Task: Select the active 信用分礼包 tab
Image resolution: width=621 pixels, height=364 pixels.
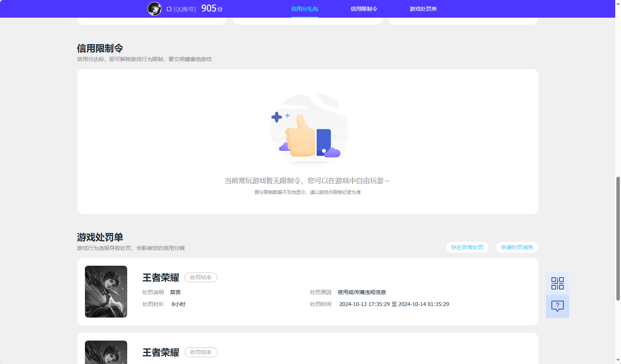Action: coord(305,8)
